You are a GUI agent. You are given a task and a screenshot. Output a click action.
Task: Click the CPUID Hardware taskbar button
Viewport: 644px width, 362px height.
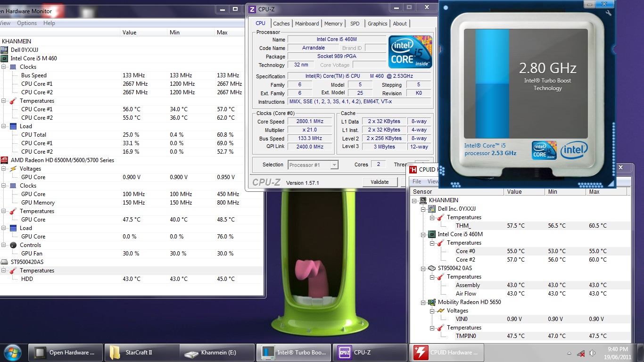[x=446, y=353]
